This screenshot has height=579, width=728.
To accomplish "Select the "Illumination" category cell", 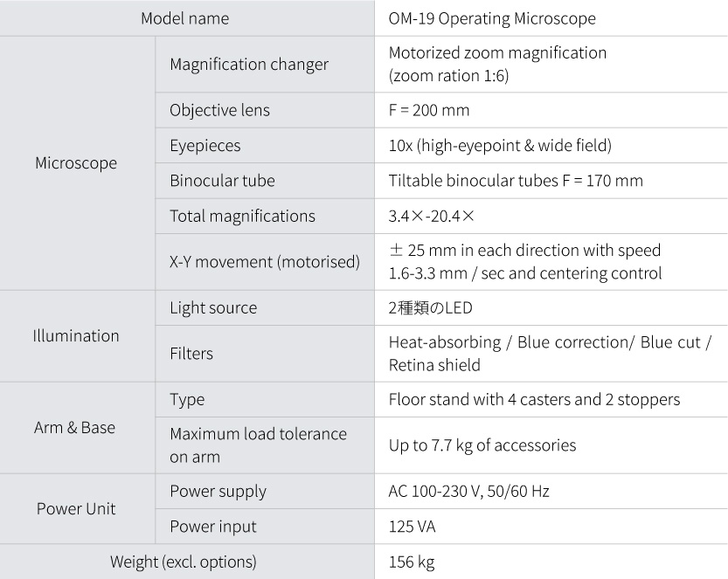I will click(x=75, y=335).
